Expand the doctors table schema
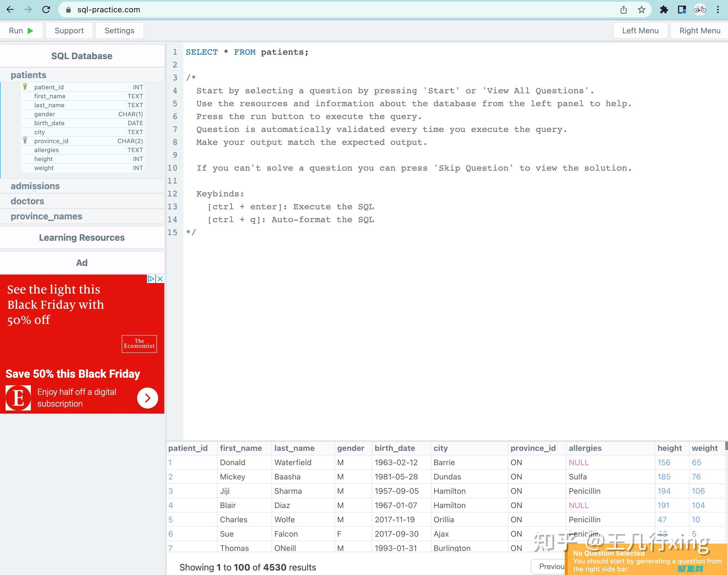This screenshot has width=728, height=575. 27,201
